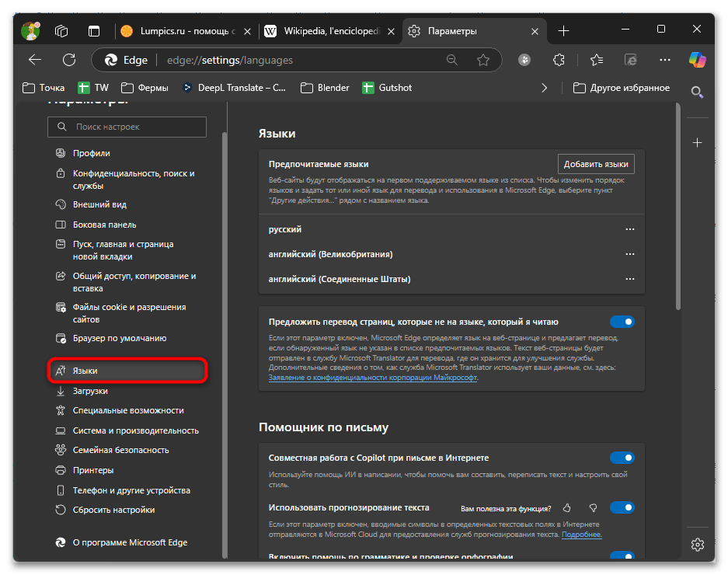Open Settings and more ellipsis menu
The width and height of the screenshot is (728, 575).
click(665, 60)
